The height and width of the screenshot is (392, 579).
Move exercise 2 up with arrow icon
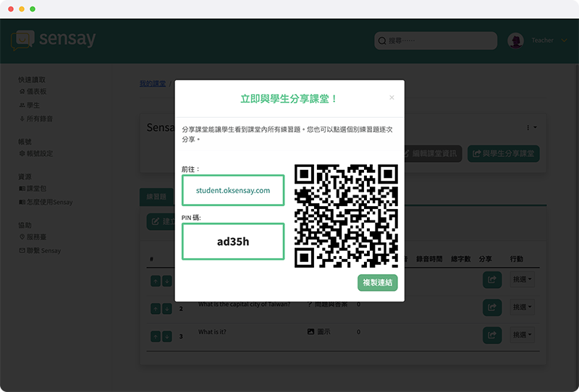click(x=156, y=308)
